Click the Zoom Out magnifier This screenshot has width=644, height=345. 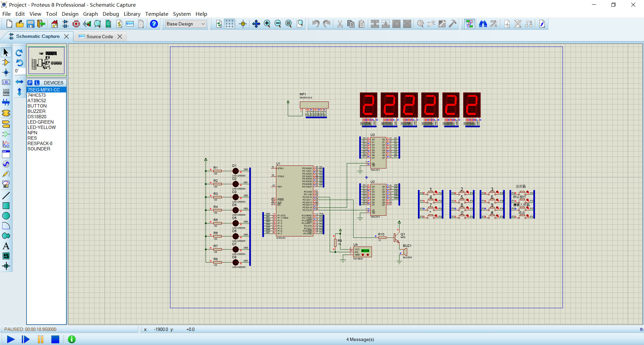tap(278, 24)
